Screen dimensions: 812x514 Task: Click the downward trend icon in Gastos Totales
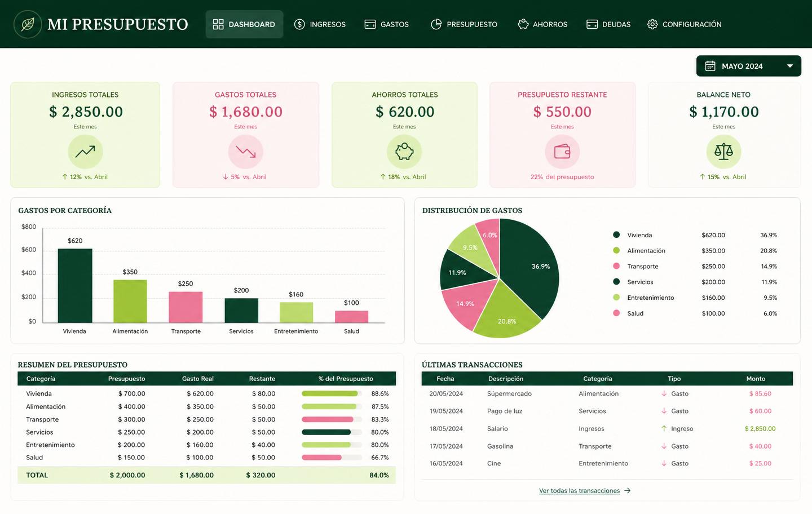coord(246,152)
